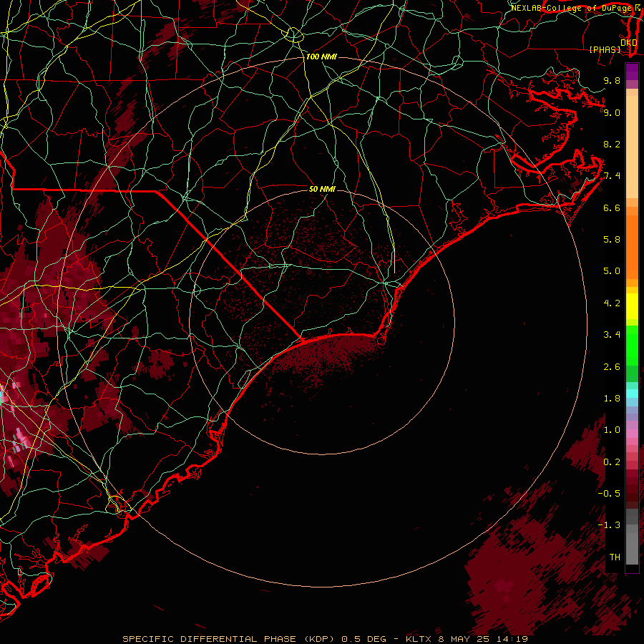Select the [PHAS] legend heading
The image size is (644, 644).
[x=605, y=49]
